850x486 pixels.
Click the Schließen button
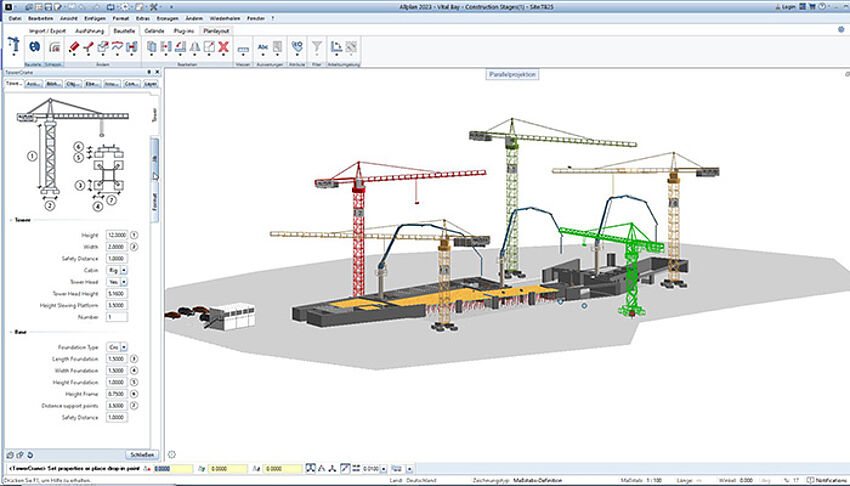pos(141,454)
